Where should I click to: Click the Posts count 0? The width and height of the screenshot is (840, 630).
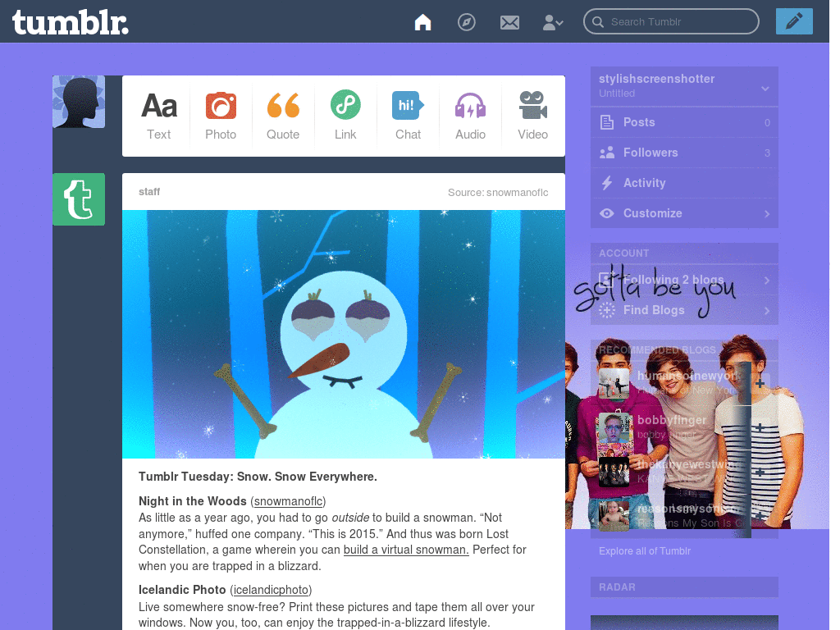[x=767, y=123]
